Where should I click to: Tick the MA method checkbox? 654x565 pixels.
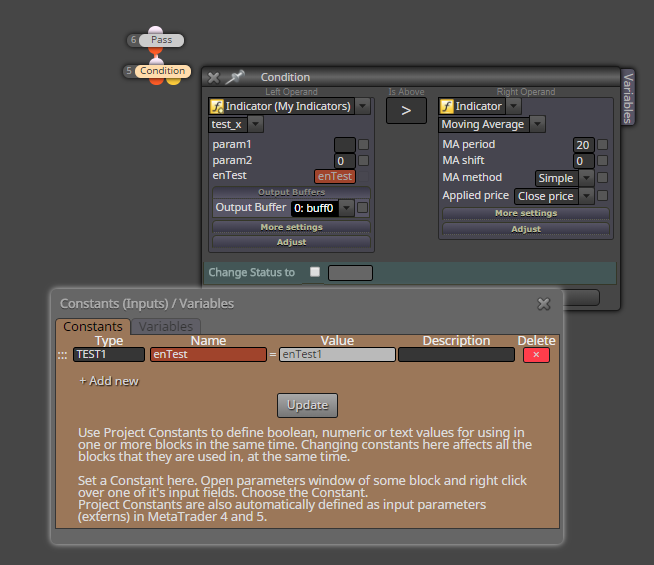(602, 178)
